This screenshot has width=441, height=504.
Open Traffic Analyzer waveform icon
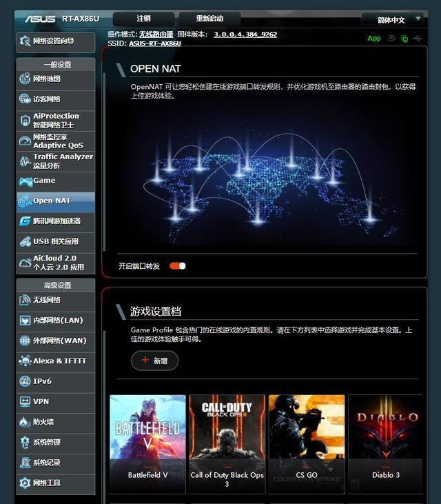click(x=25, y=161)
